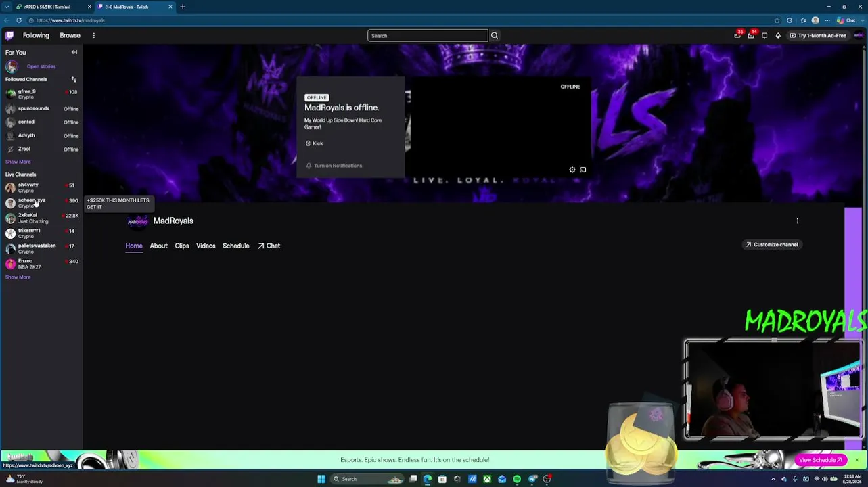The height and width of the screenshot is (487, 868).
Task: Click the View Schedule button
Action: [820, 460]
